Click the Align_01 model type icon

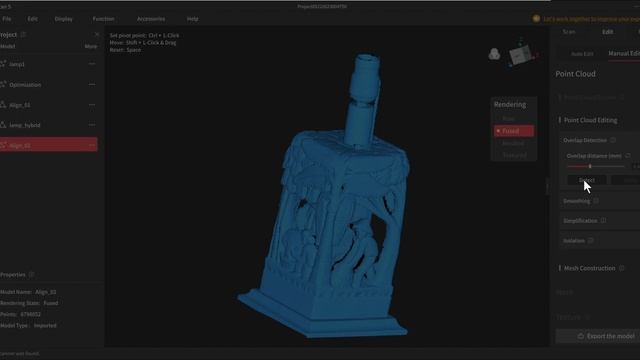tap(3, 104)
